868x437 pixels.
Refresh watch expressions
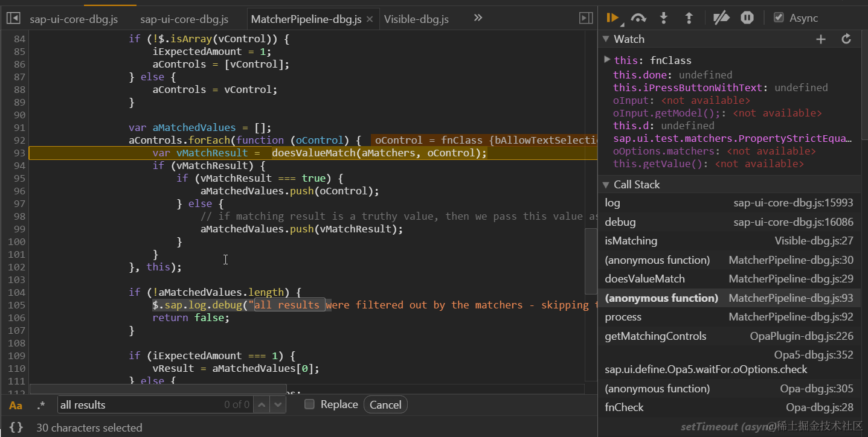click(846, 39)
